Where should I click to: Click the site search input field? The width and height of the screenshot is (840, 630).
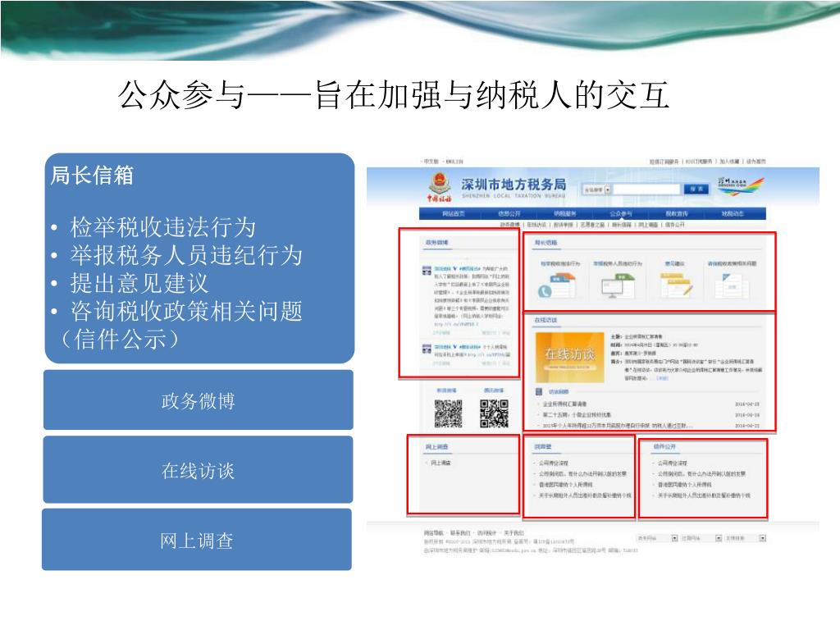(x=646, y=189)
